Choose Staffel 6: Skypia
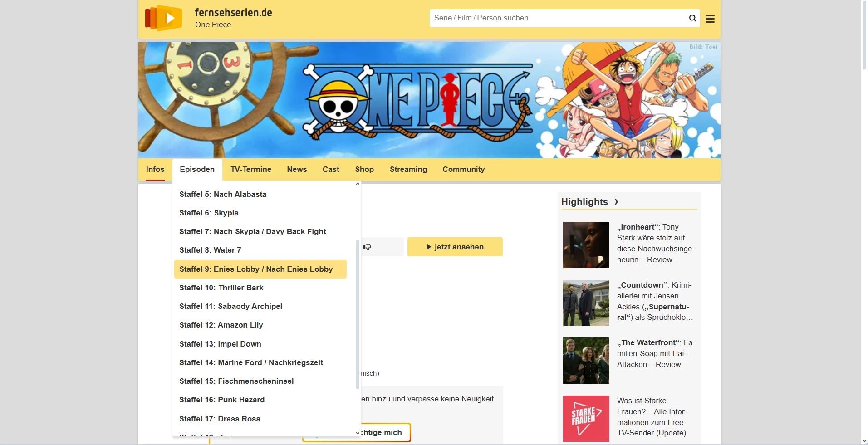The image size is (868, 445). coord(260,213)
